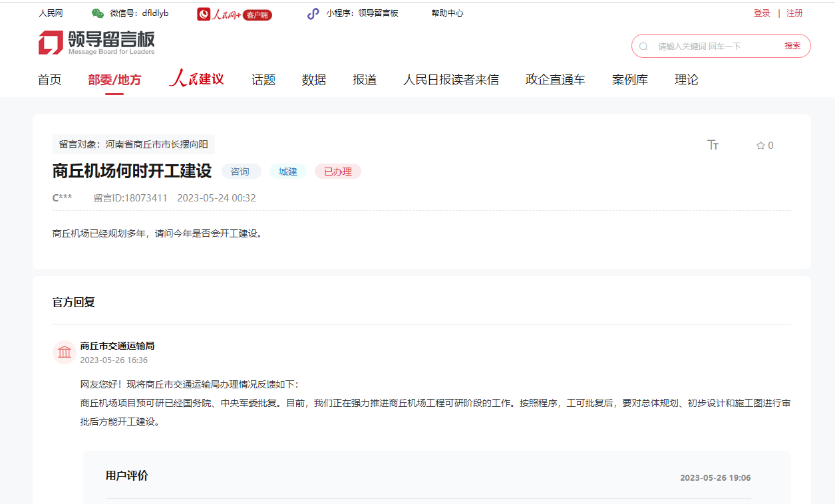Click the 已办理 status tag
The width and height of the screenshot is (835, 504).
tap(338, 172)
